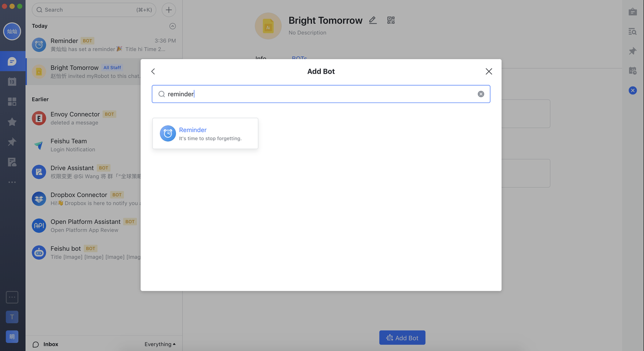Open Favorites star icon in left navigation

click(12, 122)
